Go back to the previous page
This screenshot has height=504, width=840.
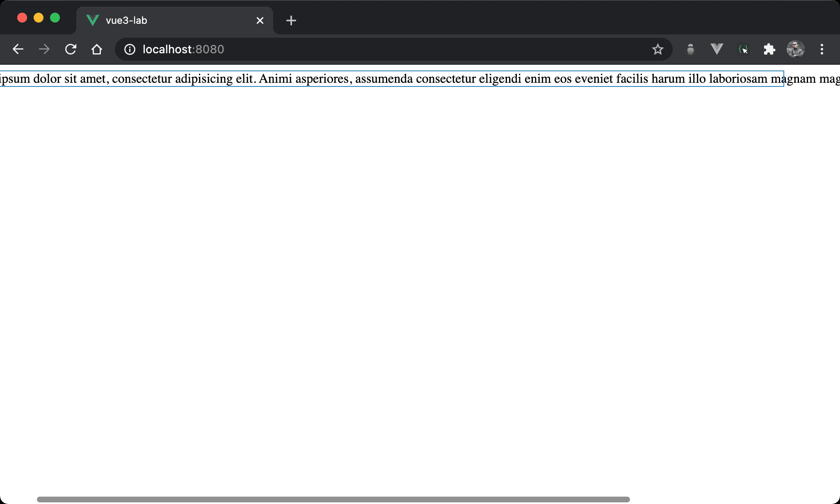tap(18, 50)
